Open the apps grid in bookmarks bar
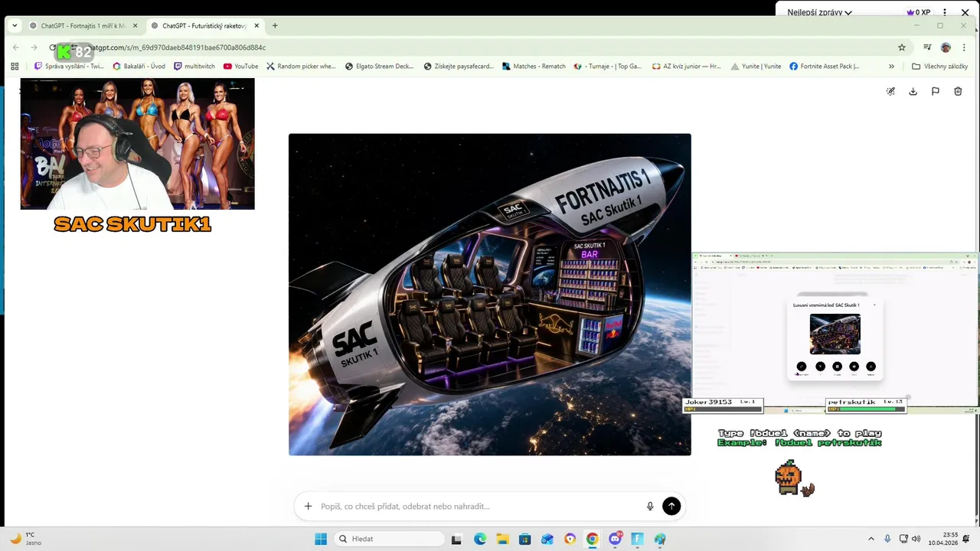This screenshot has width=980, height=551. click(15, 67)
